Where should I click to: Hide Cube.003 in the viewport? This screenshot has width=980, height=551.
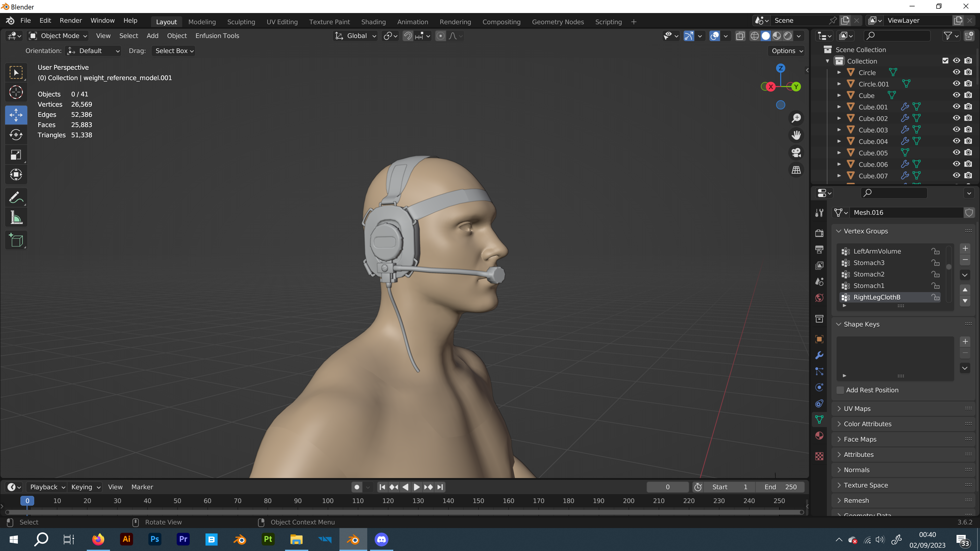click(x=957, y=130)
